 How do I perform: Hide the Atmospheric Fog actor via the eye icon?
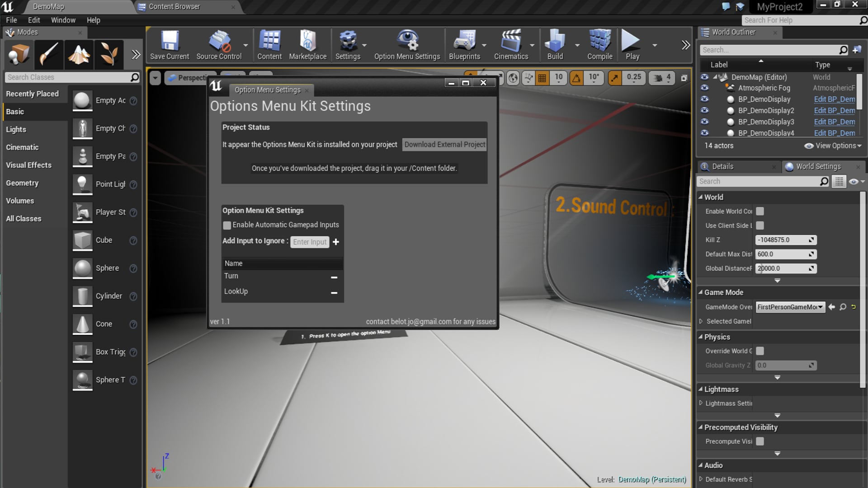click(x=704, y=88)
